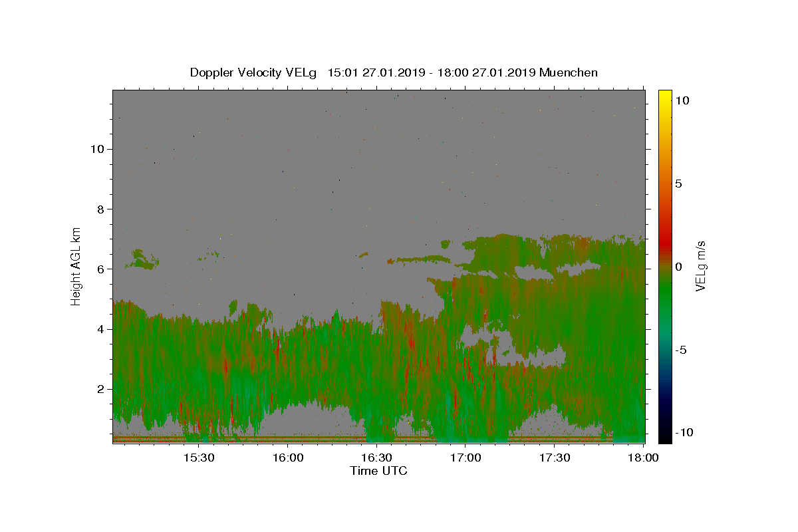Viewport: 798px width, 532px height.
Task: Click the Height AGL km axis title
Action: coord(76,266)
